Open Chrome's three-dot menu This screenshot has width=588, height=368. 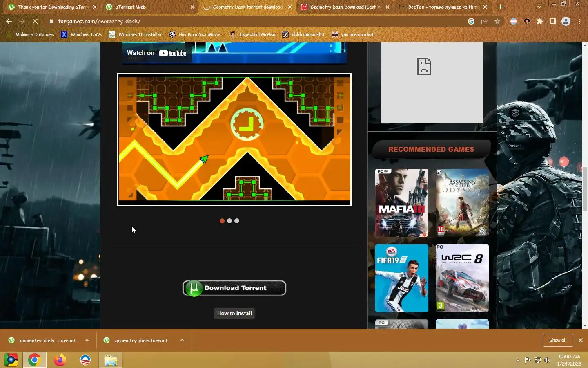pos(579,21)
